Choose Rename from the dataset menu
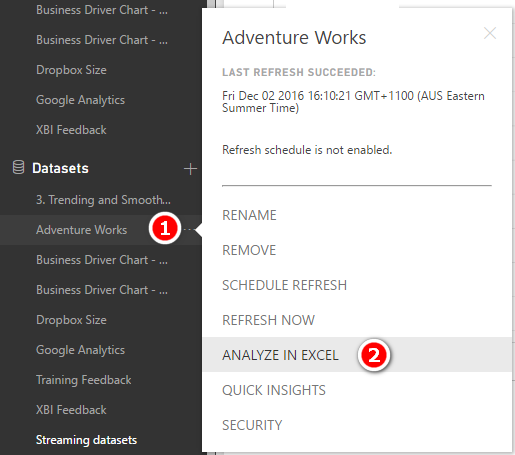 pos(249,215)
